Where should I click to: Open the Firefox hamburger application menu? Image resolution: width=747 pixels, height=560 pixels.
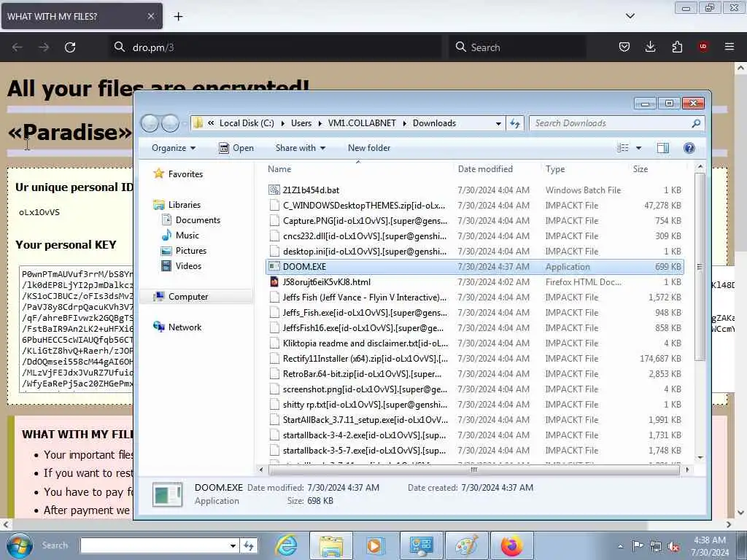(x=729, y=47)
